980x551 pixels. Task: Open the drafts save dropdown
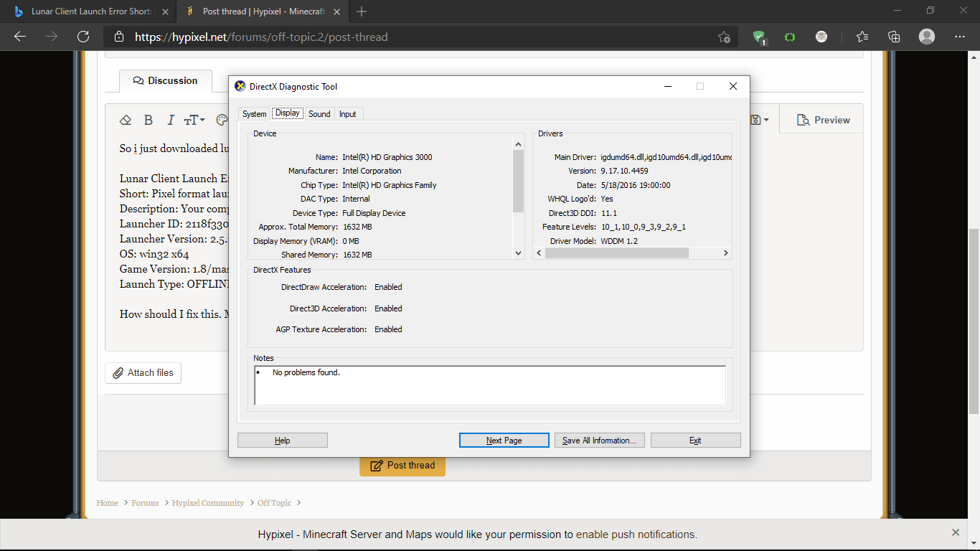click(759, 120)
